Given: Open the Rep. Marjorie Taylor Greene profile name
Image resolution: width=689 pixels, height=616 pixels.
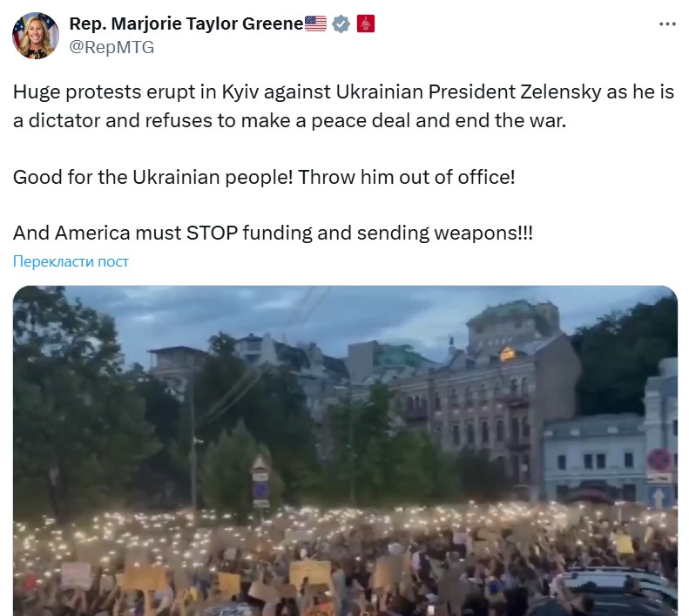Looking at the screenshot, I should [x=186, y=24].
